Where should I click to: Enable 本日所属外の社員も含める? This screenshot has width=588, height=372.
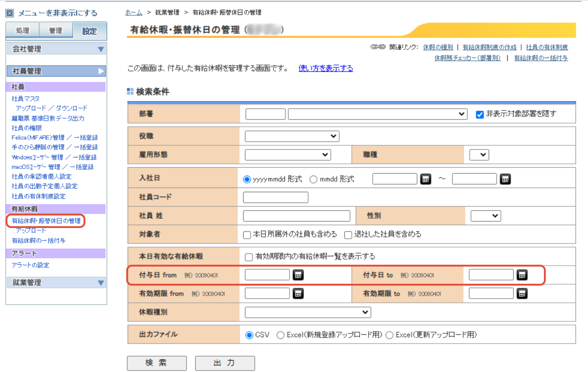[246, 235]
